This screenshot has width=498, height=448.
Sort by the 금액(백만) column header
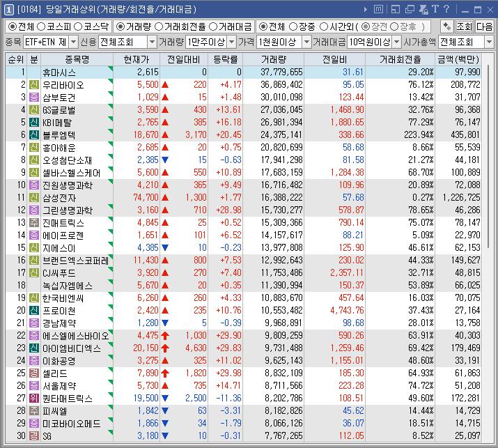[458, 59]
